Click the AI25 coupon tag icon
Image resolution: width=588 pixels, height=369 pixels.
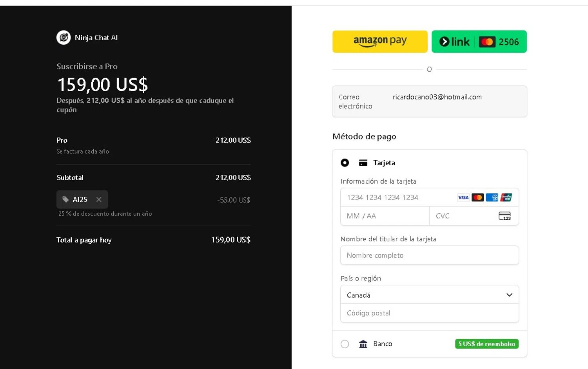click(65, 199)
